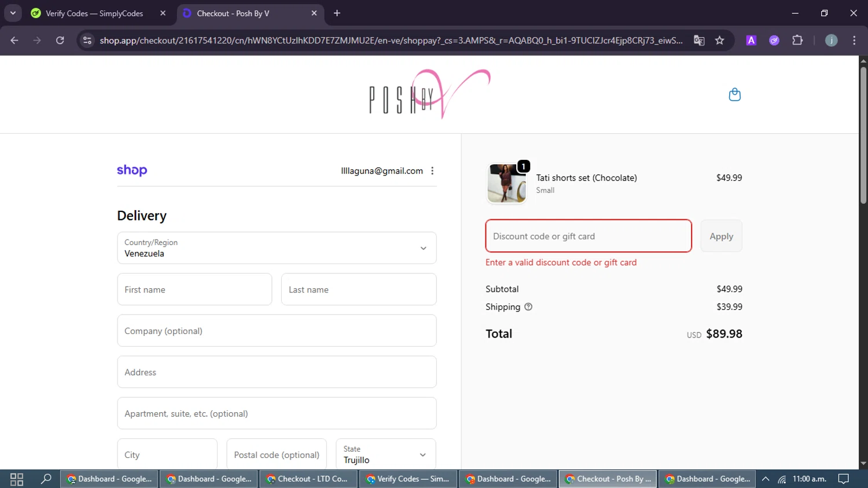Open the Wi-Fi network tray icon

pyautogui.click(x=782, y=479)
